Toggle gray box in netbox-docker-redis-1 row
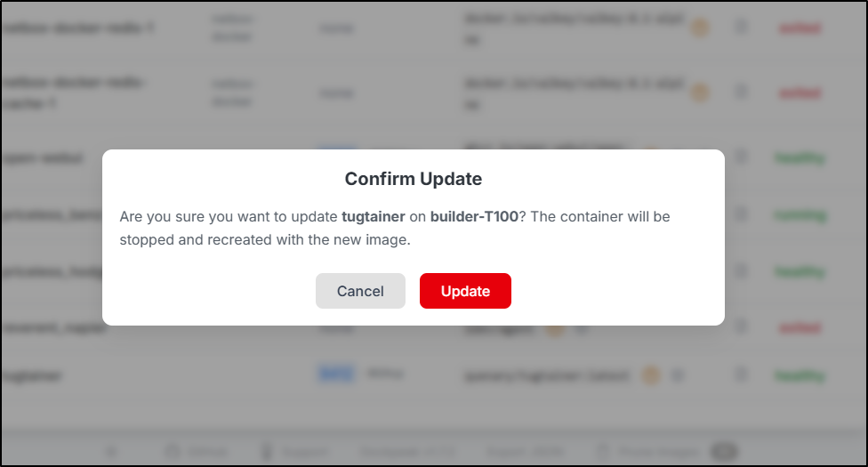 (741, 28)
